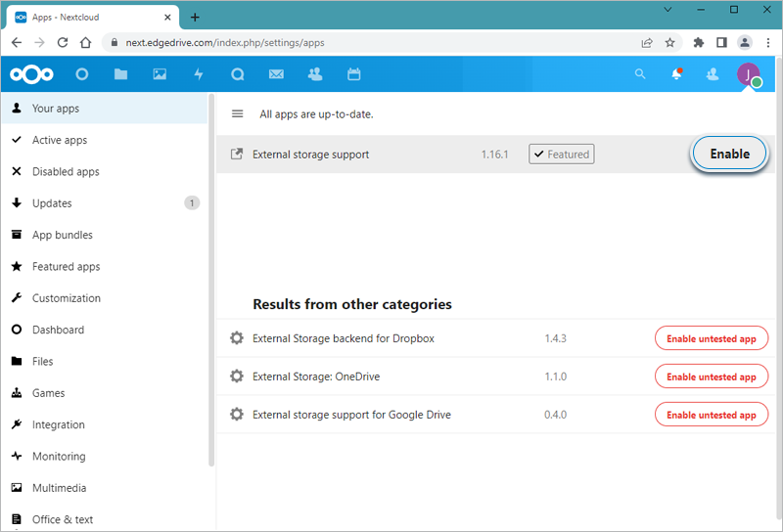Select External Storage backend for Dropbox text
The image size is (783, 532).
pyautogui.click(x=344, y=338)
